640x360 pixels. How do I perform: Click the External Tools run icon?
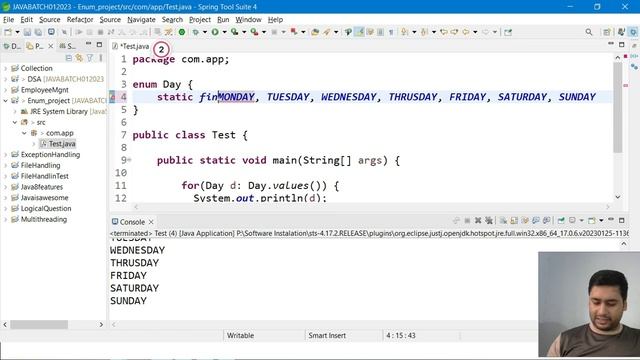click(x=254, y=32)
